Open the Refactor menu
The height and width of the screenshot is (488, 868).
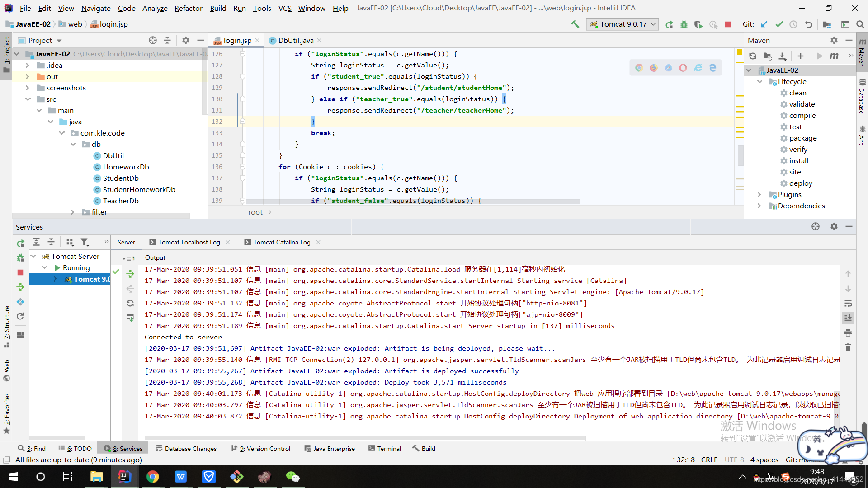coord(188,8)
